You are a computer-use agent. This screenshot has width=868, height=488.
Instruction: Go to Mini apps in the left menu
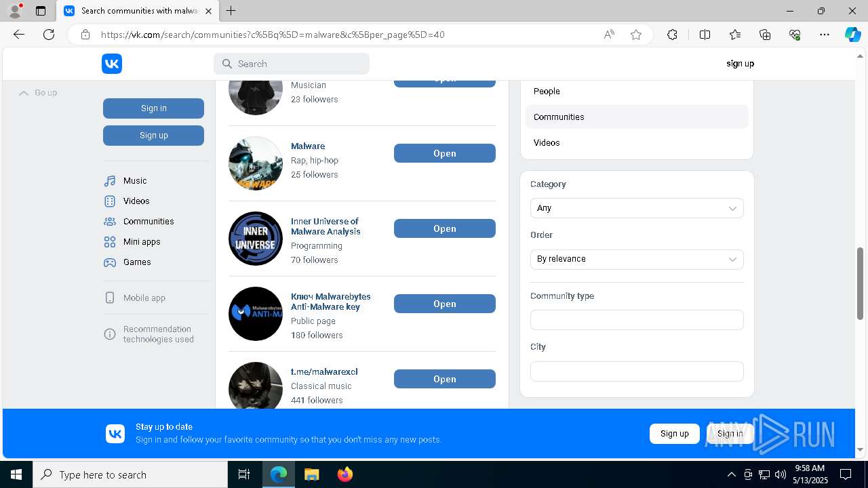coord(142,242)
